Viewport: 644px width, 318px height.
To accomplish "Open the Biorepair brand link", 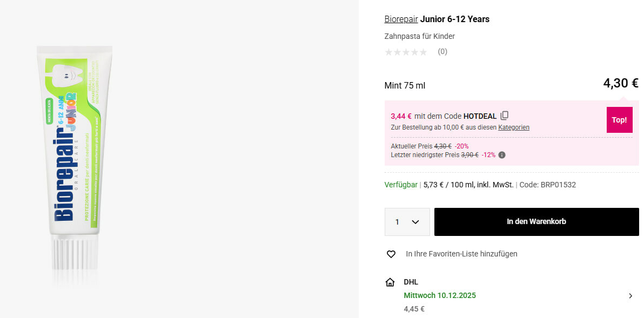I will coord(401,19).
